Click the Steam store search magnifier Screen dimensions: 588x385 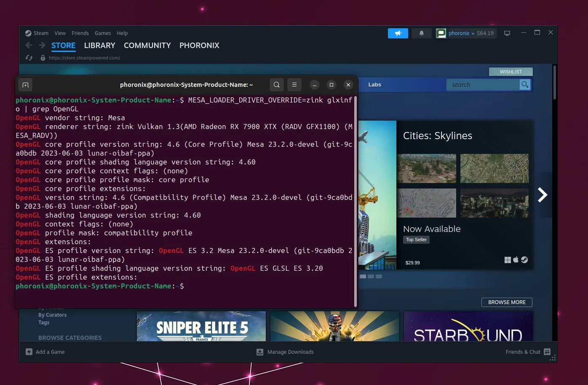pos(525,85)
